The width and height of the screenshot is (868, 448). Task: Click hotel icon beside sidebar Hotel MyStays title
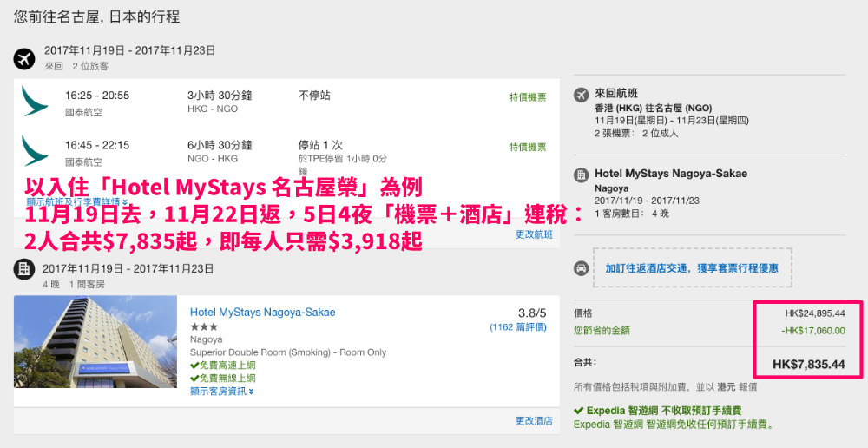coord(581,175)
